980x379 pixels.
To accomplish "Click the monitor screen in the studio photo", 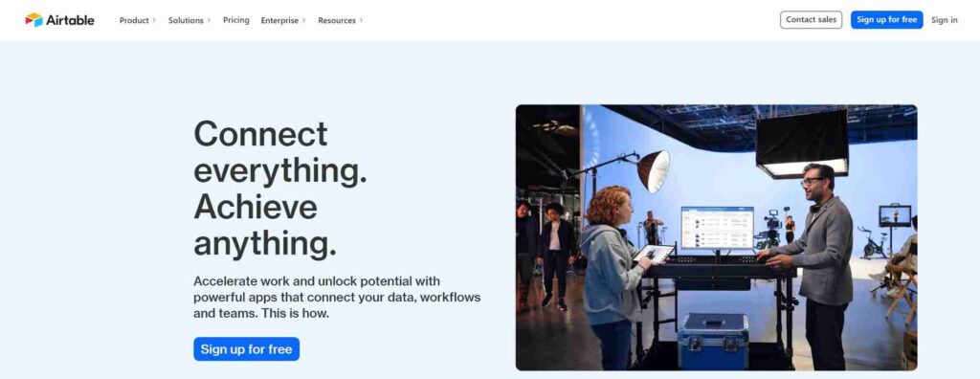I will pos(717,227).
